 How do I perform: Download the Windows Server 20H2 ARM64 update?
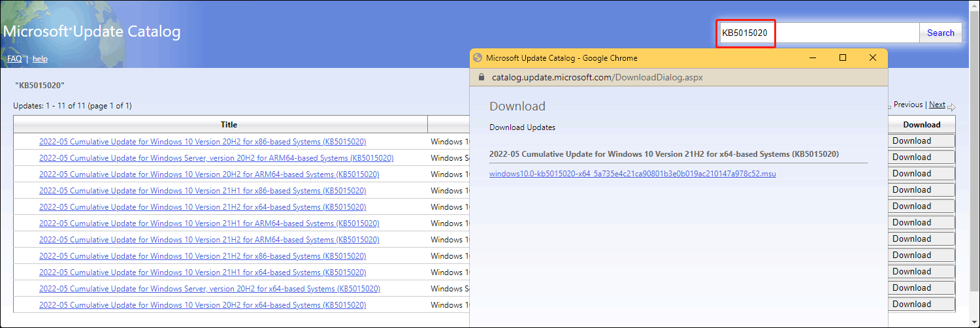921,157
